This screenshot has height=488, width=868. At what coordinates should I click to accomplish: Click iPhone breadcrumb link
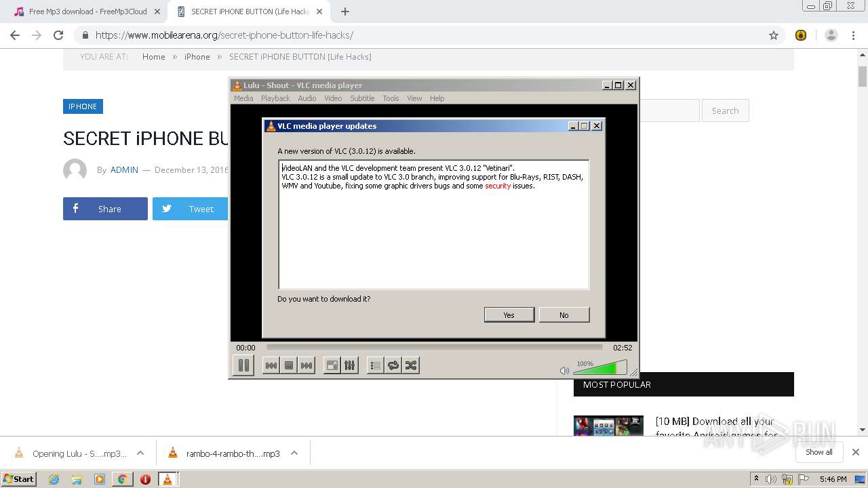(x=197, y=57)
